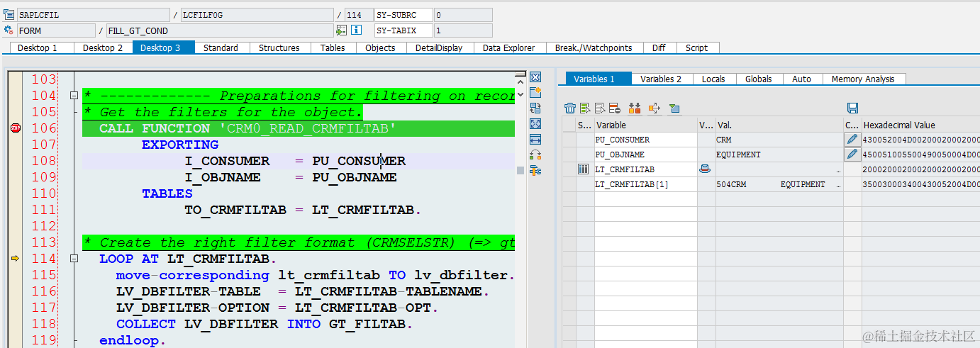The image size is (980, 348).
Task: Click the close tool icon beside the editor
Action: [x=535, y=77]
